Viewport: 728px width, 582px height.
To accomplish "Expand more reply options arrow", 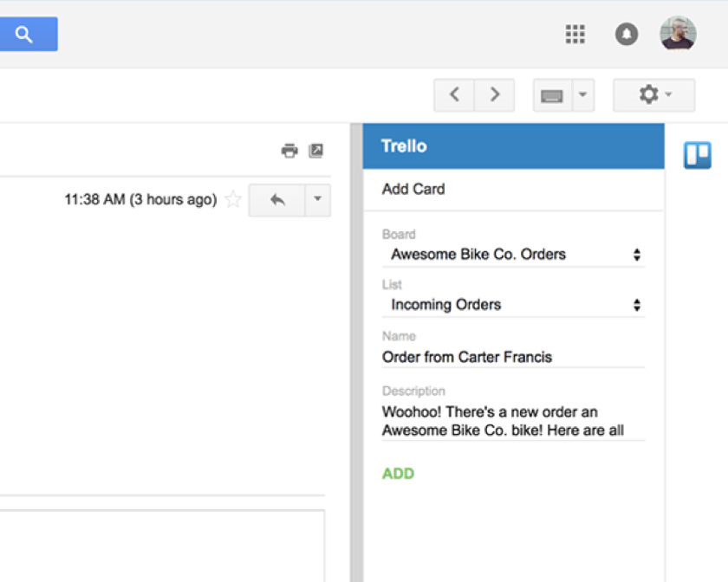I will [x=317, y=200].
